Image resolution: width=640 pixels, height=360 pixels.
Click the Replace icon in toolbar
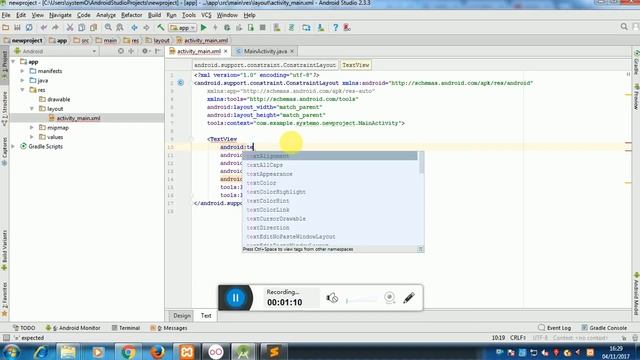[120, 28]
